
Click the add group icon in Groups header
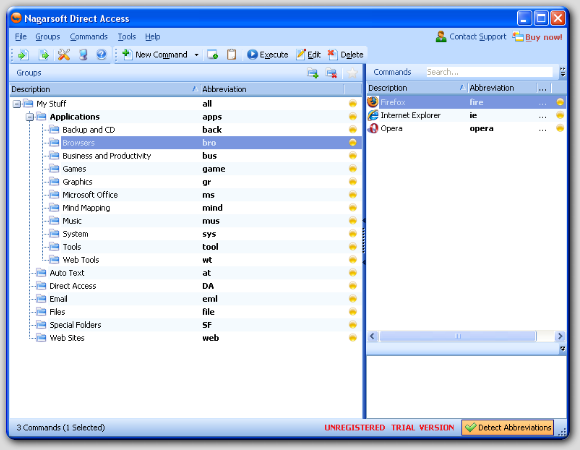coord(313,73)
